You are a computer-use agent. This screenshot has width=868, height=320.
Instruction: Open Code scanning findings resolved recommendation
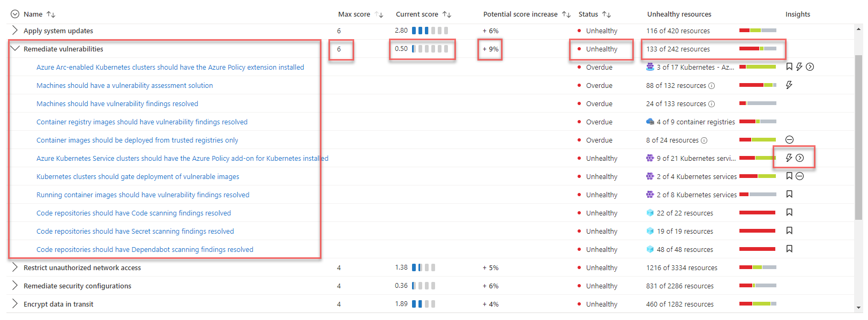(133, 213)
